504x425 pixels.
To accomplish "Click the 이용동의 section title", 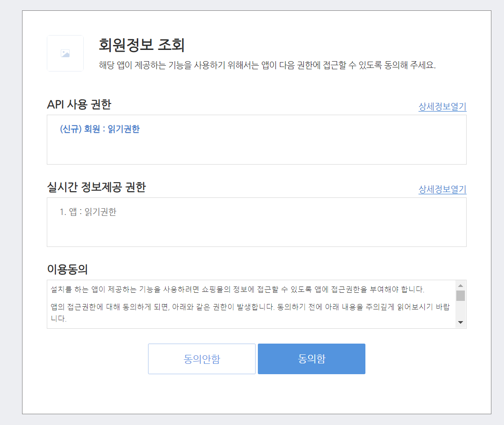I will pyautogui.click(x=67, y=269).
